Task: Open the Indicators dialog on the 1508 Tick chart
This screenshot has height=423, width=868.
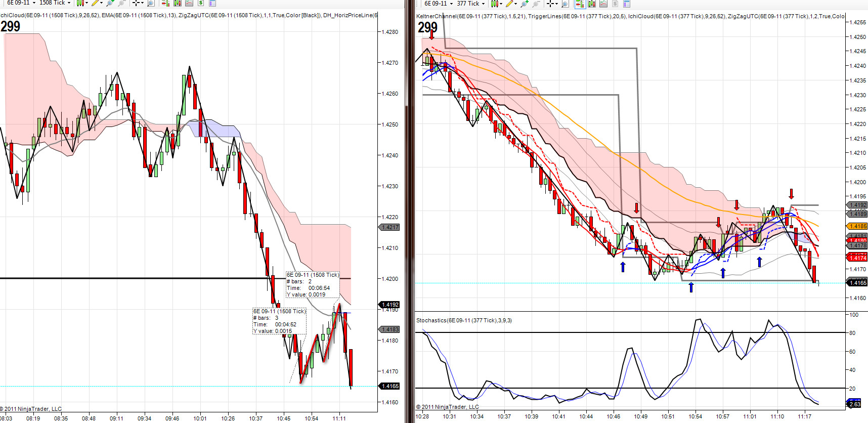Action: click(x=189, y=3)
